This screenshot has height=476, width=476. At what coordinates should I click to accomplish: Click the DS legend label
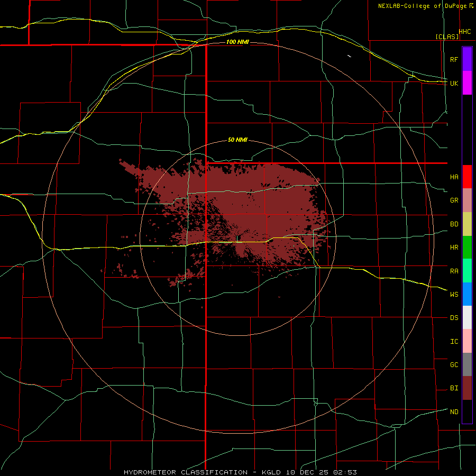pos(454,318)
